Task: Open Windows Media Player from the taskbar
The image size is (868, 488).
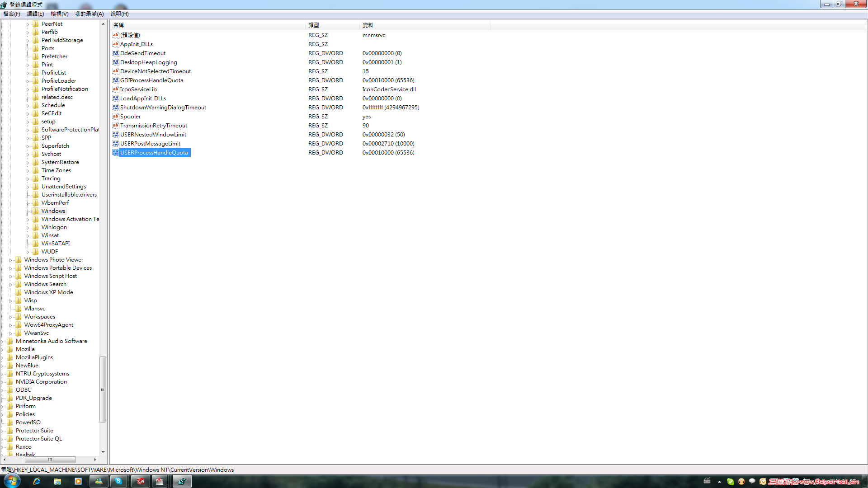Action: pyautogui.click(x=78, y=481)
